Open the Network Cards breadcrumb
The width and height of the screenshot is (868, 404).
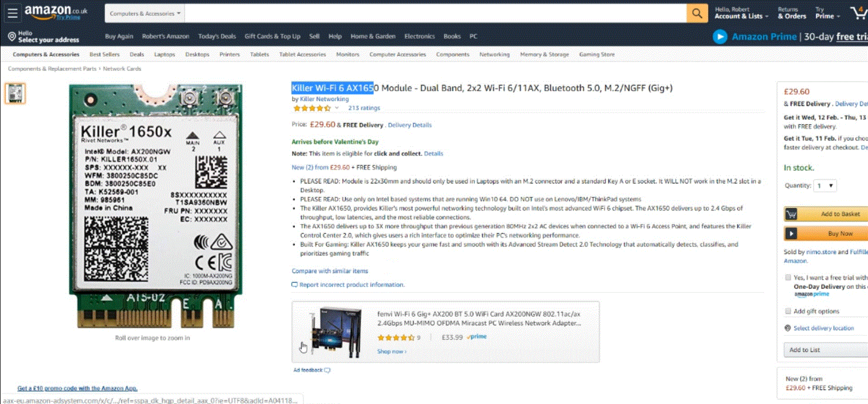point(122,69)
